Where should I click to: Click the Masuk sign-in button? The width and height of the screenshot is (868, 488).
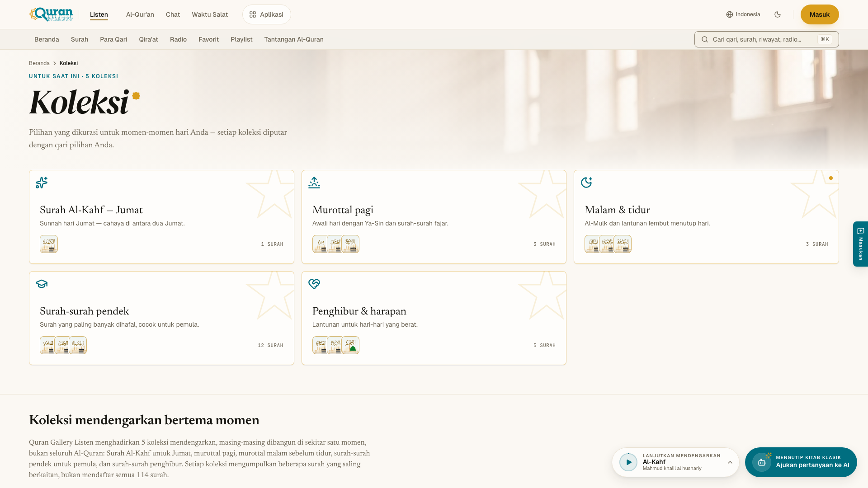[x=820, y=14]
